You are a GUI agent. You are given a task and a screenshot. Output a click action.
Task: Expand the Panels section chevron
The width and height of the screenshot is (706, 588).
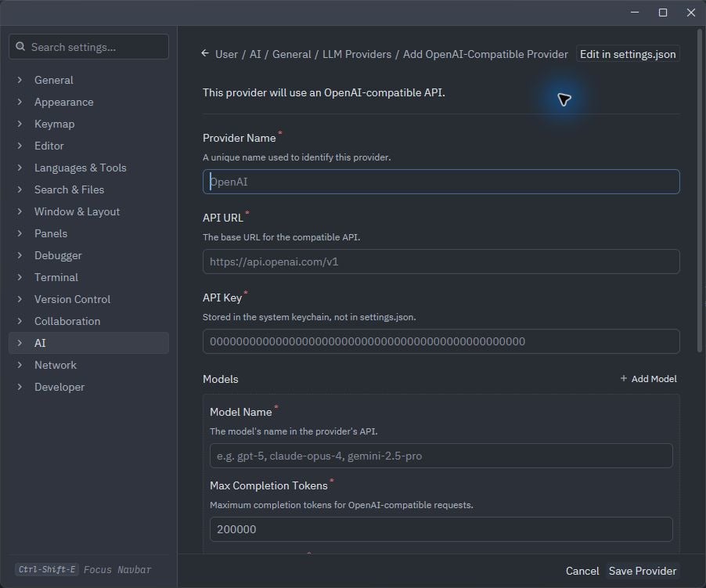pyautogui.click(x=20, y=233)
